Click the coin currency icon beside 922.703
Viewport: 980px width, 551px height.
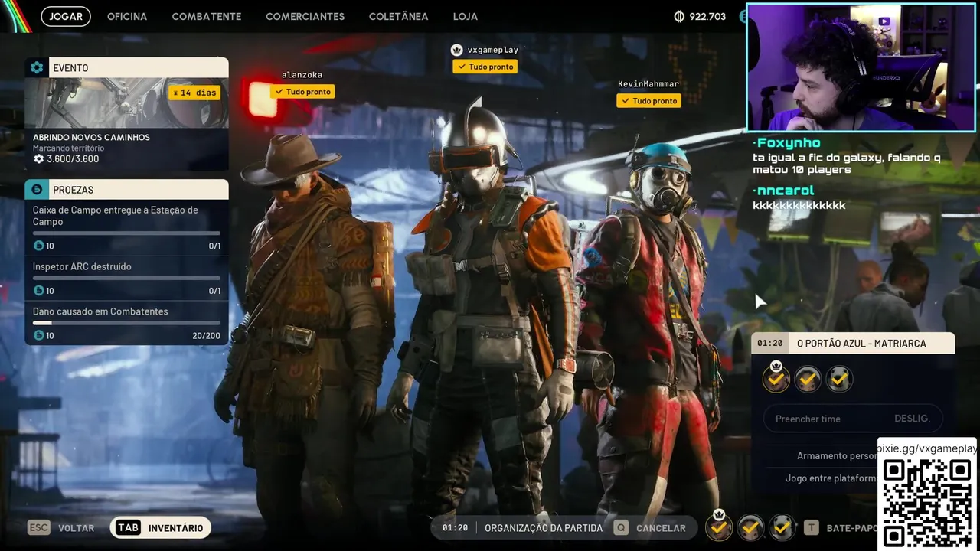point(678,16)
